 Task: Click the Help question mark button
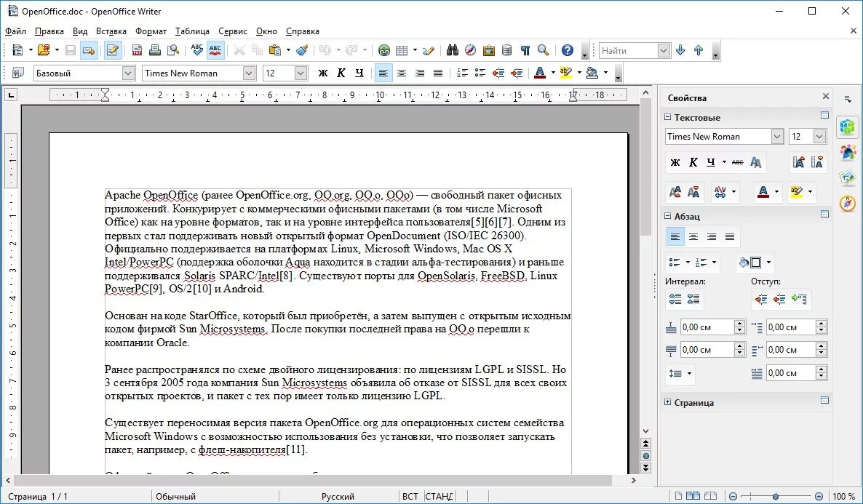pyautogui.click(x=567, y=50)
